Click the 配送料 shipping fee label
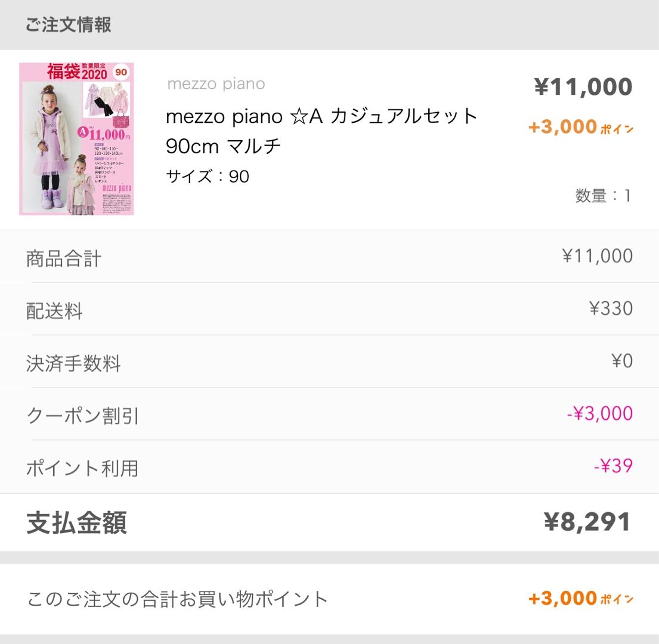Viewport: 659px width, 644px height. (54, 311)
